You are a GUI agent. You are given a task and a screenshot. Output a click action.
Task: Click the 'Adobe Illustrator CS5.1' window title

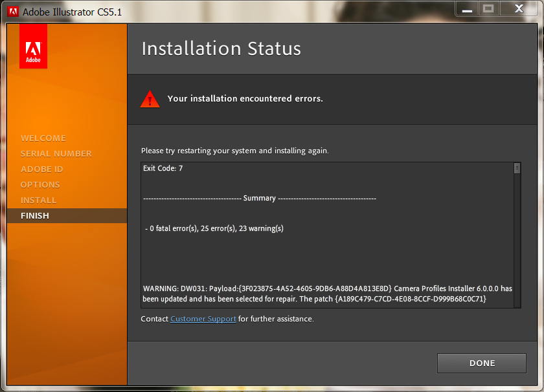coord(72,12)
